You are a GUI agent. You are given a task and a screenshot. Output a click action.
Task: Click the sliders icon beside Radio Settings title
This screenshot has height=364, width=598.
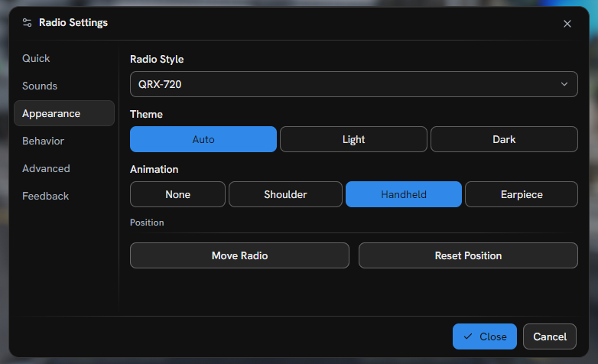click(x=27, y=22)
